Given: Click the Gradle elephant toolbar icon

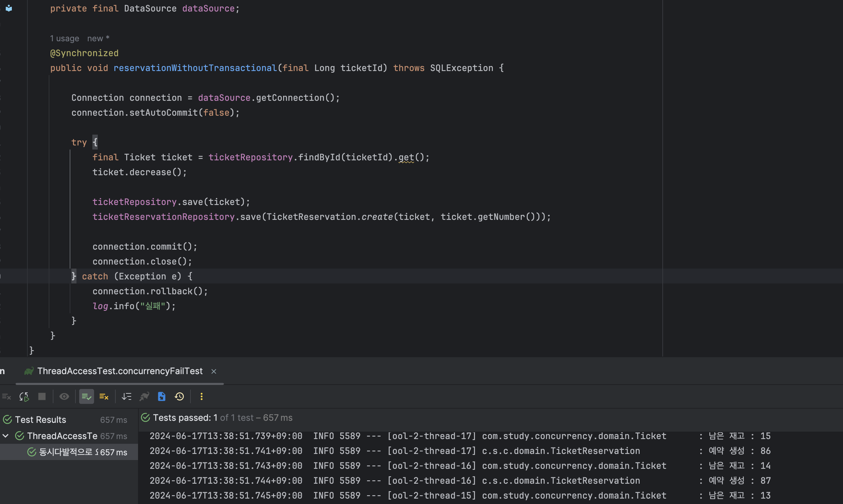Looking at the screenshot, I should tap(144, 397).
